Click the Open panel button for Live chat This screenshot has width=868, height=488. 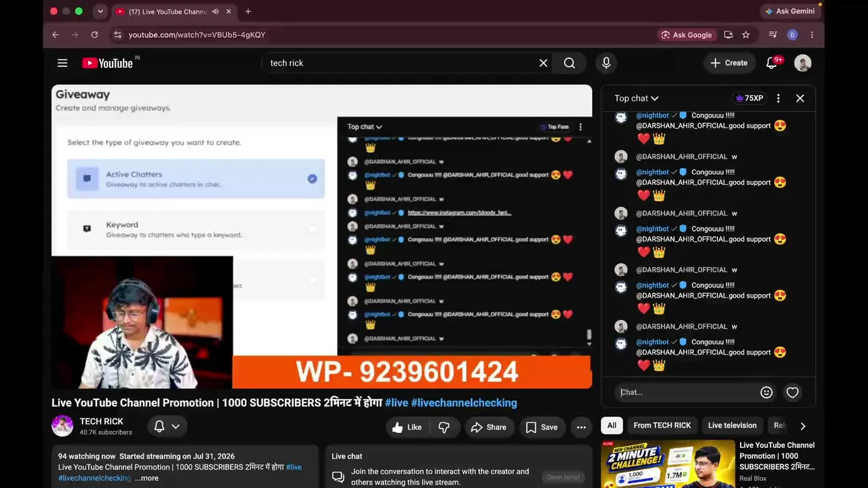[x=563, y=477]
